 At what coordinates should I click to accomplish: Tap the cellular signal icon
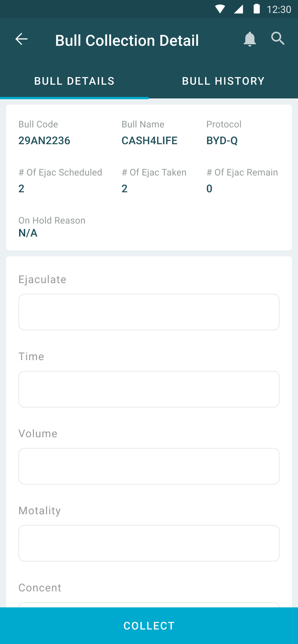click(238, 9)
